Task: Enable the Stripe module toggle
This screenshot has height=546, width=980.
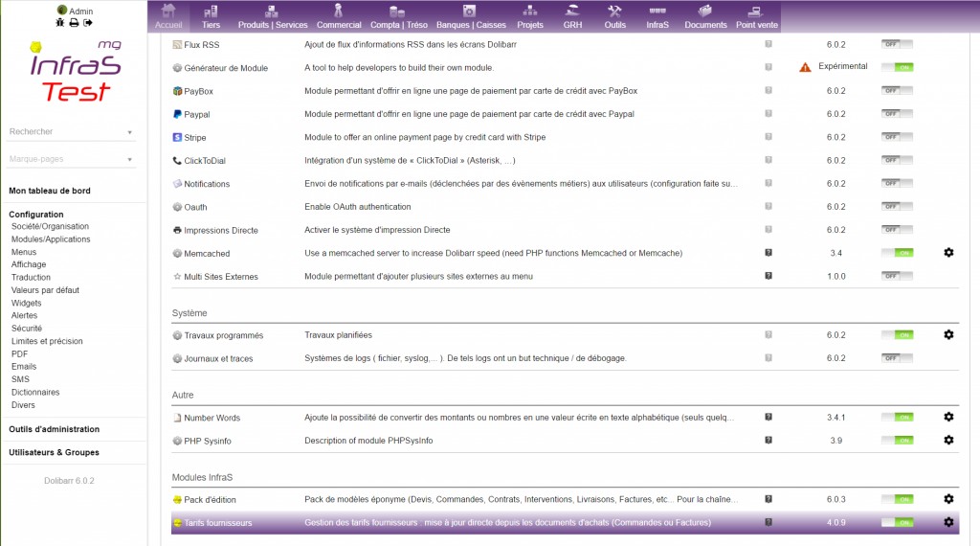Action: (x=897, y=137)
